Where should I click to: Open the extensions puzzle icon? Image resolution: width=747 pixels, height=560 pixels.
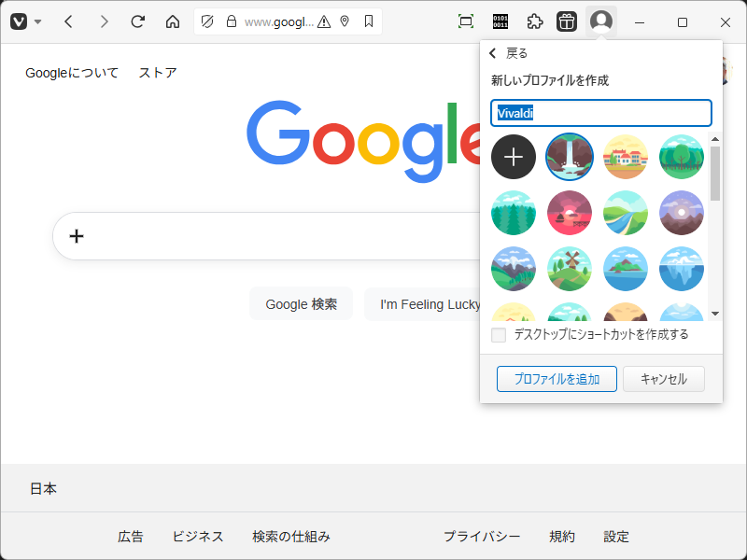tap(535, 21)
